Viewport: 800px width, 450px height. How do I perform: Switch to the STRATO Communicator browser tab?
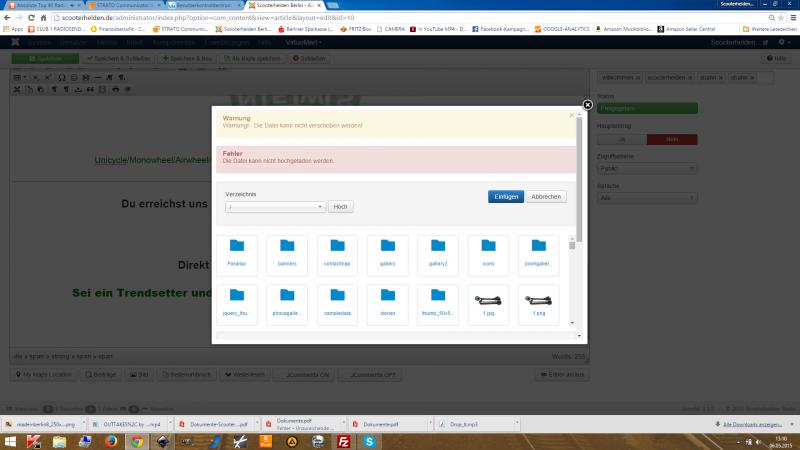124,6
